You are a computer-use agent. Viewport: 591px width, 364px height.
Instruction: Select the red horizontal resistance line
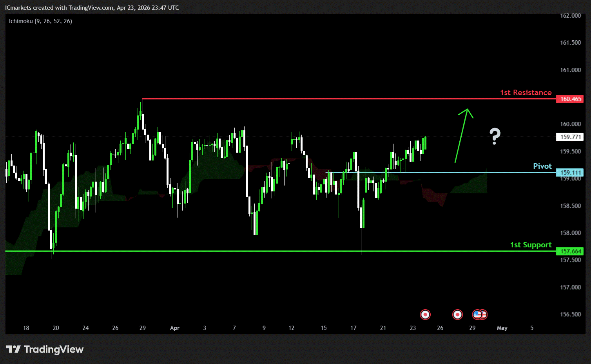(x=314, y=99)
